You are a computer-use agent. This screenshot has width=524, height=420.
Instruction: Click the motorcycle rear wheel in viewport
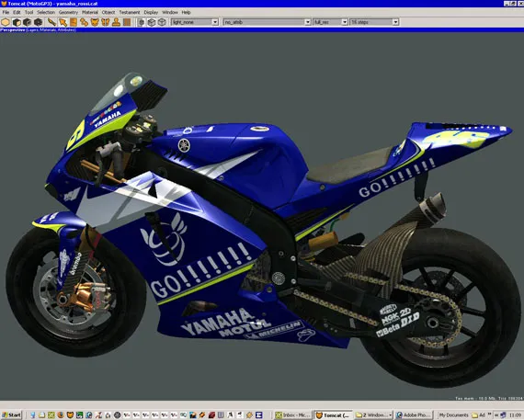440,307
